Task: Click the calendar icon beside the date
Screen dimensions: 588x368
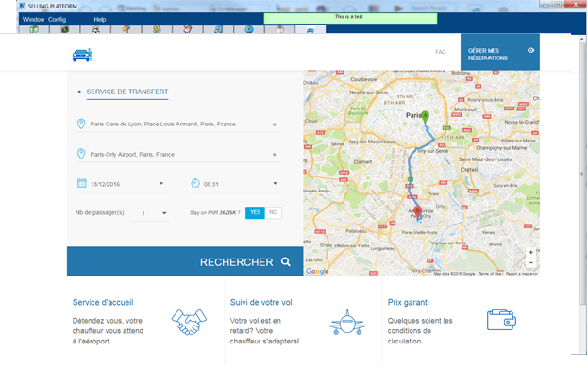Action: pos(82,183)
